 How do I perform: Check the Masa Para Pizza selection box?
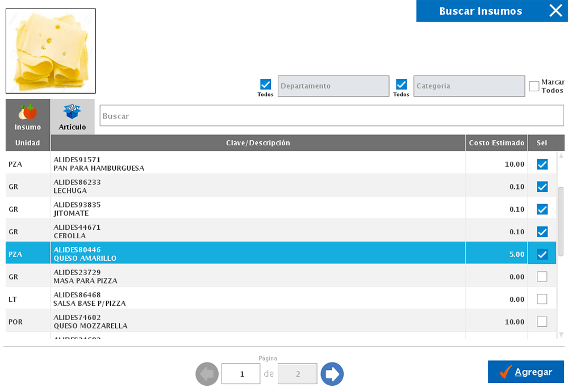(x=542, y=277)
